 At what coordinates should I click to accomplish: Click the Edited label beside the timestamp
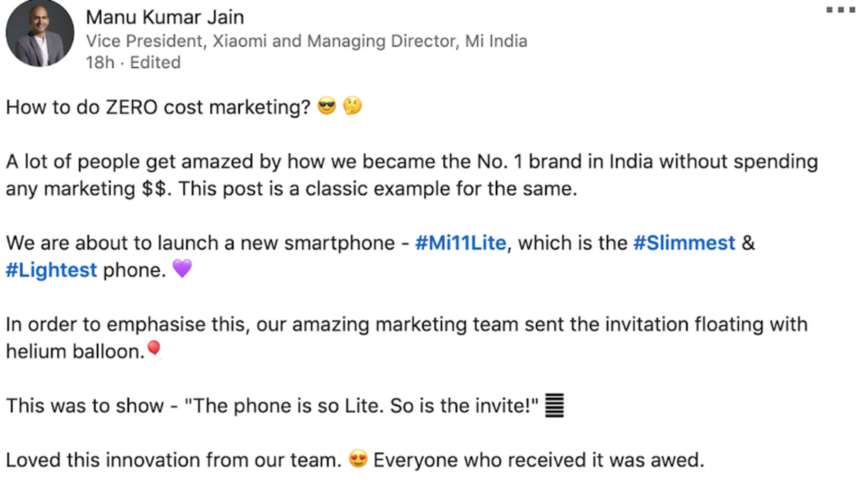tap(155, 62)
